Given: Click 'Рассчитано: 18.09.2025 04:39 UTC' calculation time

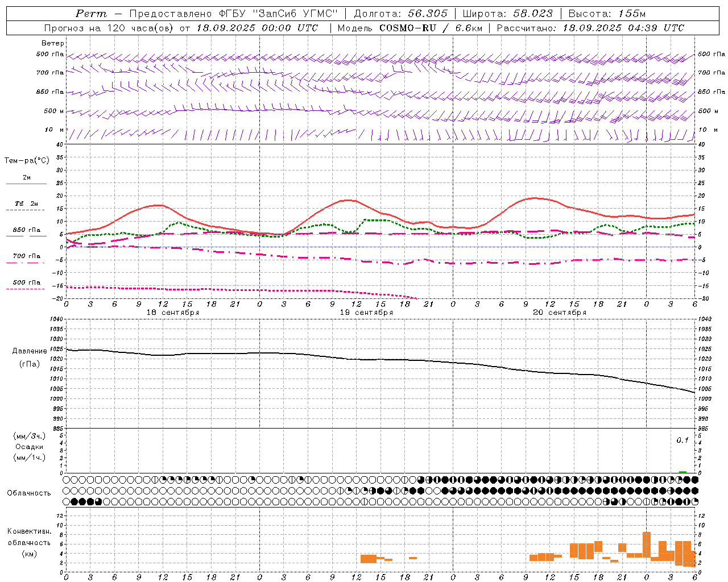Looking at the screenshot, I should [590, 28].
